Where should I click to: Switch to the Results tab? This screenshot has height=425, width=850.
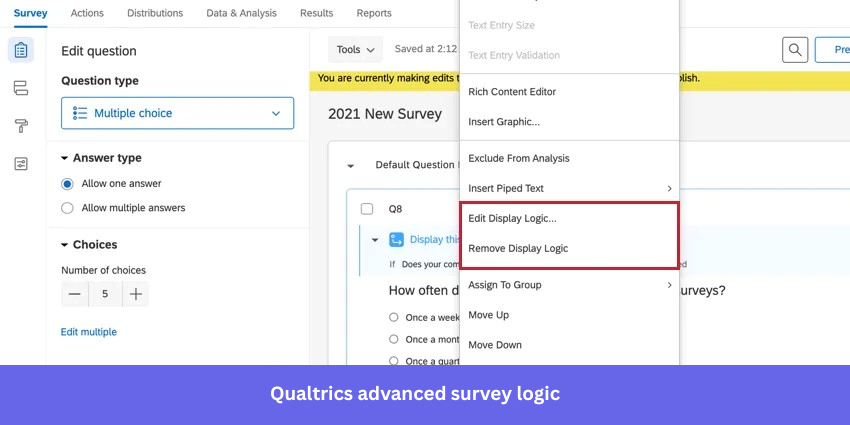[317, 13]
